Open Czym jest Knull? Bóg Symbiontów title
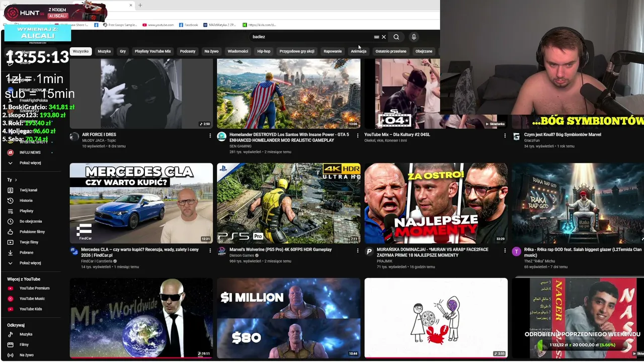 point(562,135)
